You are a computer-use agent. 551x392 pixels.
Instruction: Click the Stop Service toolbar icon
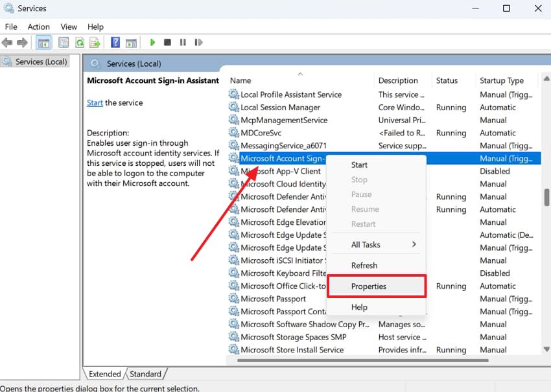[x=167, y=42]
